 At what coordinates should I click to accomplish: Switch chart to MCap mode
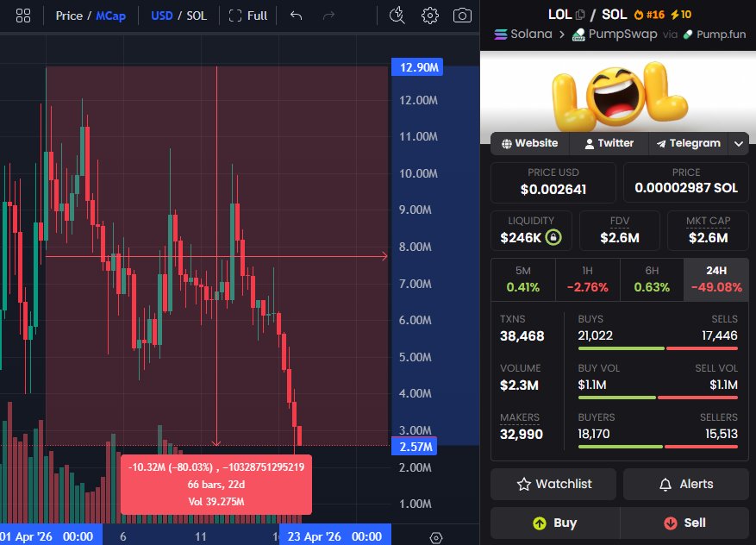(x=111, y=16)
